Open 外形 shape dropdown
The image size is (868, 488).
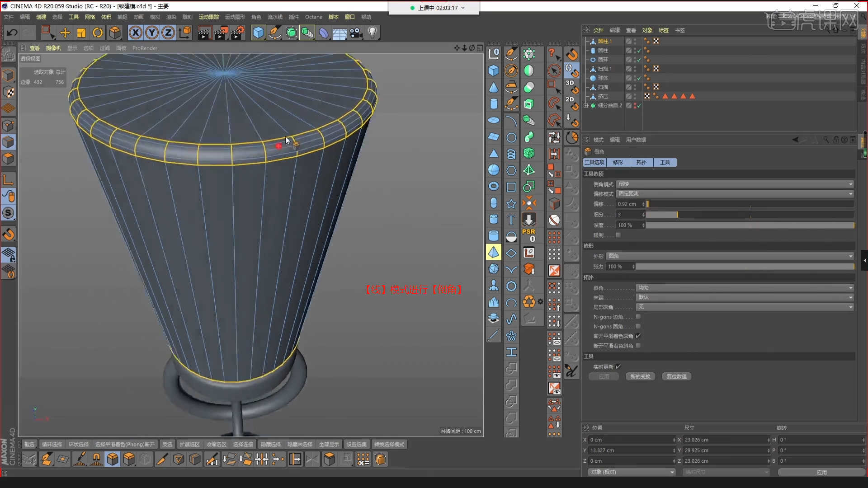(730, 256)
